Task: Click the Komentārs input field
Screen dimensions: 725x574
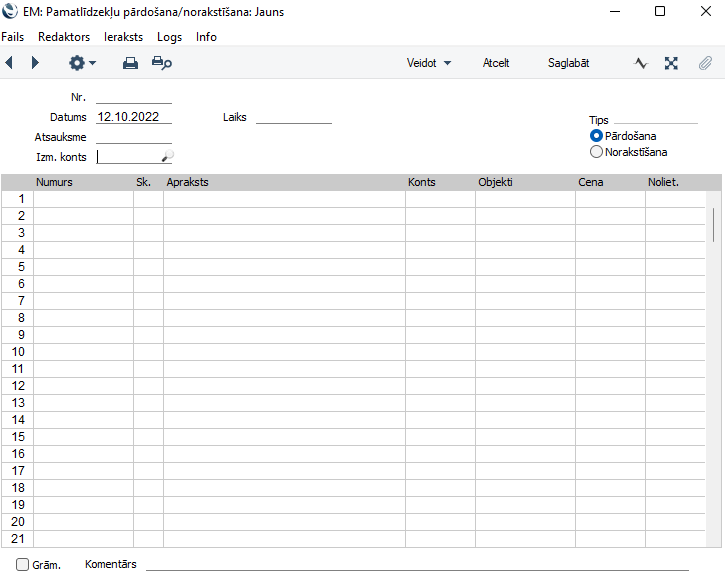Action: 417,564
